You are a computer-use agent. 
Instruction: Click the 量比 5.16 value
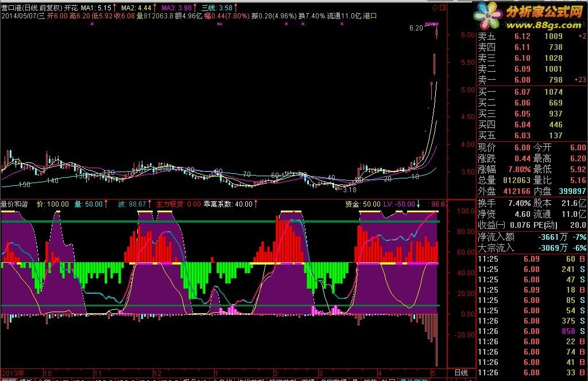[578, 180]
